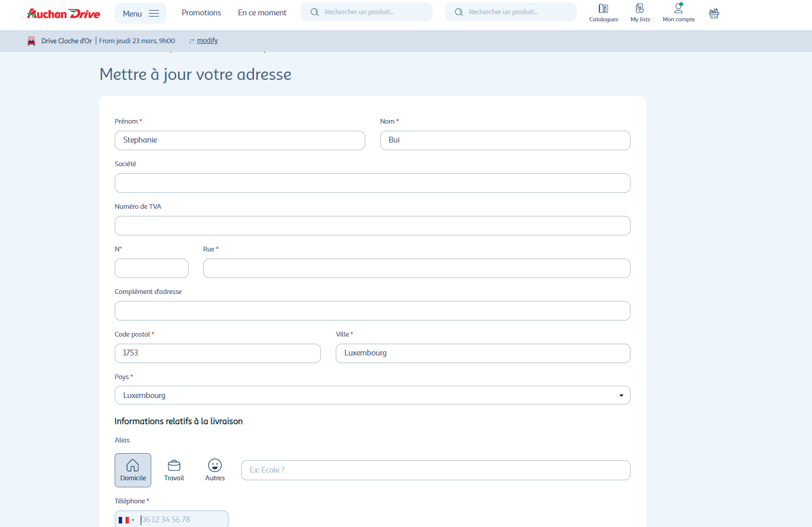Go to Promotions page
This screenshot has width=812, height=527.
201,12
